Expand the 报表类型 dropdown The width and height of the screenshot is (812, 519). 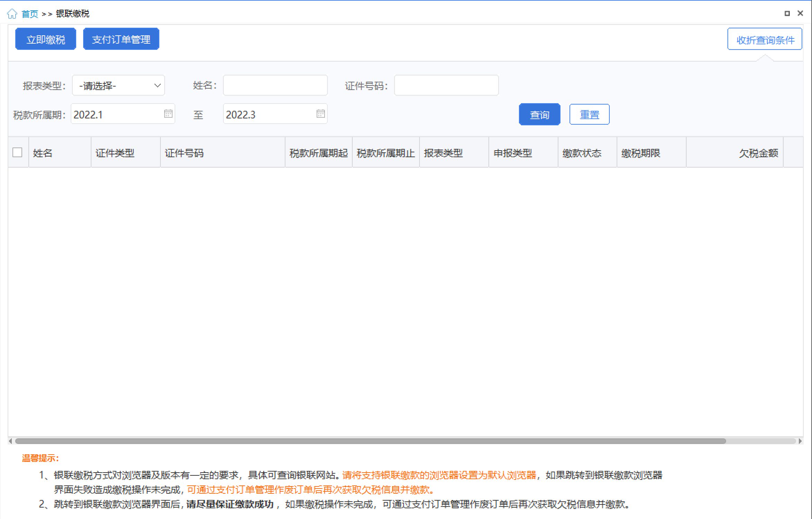(118, 86)
